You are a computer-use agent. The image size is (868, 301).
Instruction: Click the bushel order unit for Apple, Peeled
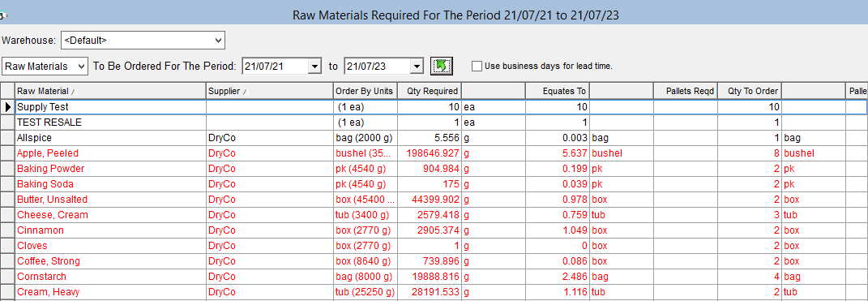[366, 153]
